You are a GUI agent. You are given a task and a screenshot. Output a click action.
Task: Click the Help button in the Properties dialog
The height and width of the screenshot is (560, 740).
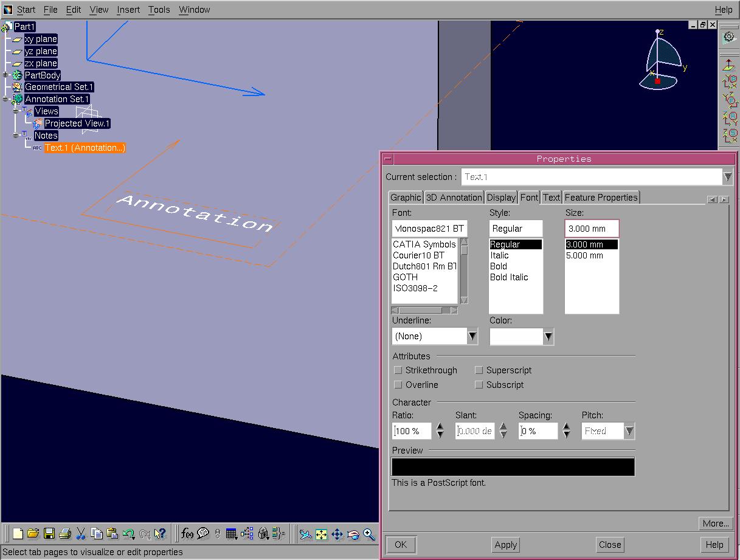(x=714, y=544)
